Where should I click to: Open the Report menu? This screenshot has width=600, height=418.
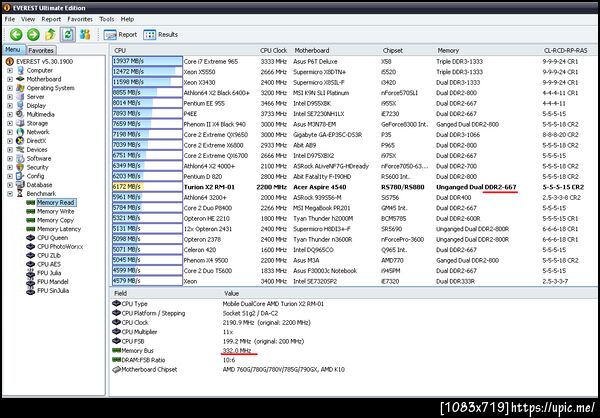click(x=51, y=19)
